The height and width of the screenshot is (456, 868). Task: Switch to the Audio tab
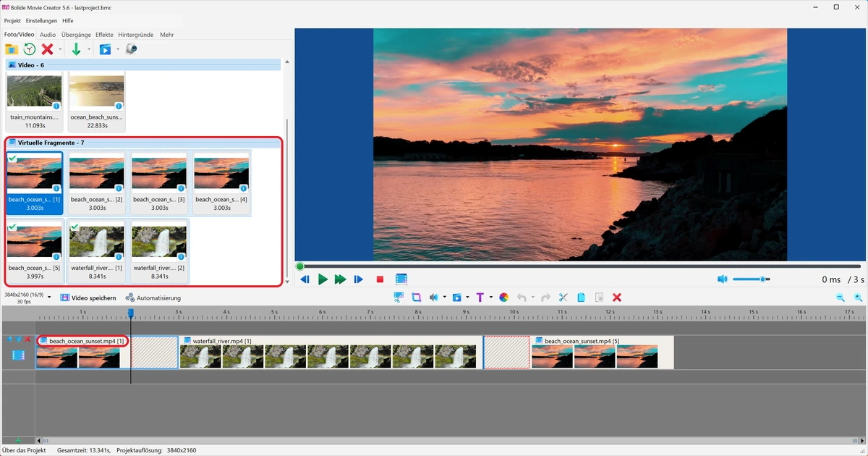48,34
